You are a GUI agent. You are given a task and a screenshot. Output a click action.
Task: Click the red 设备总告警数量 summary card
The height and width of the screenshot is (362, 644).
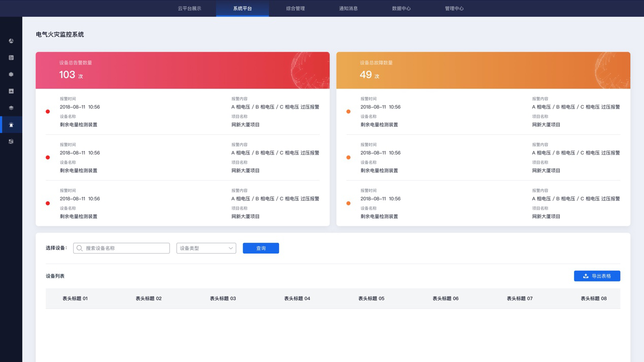coord(182,70)
